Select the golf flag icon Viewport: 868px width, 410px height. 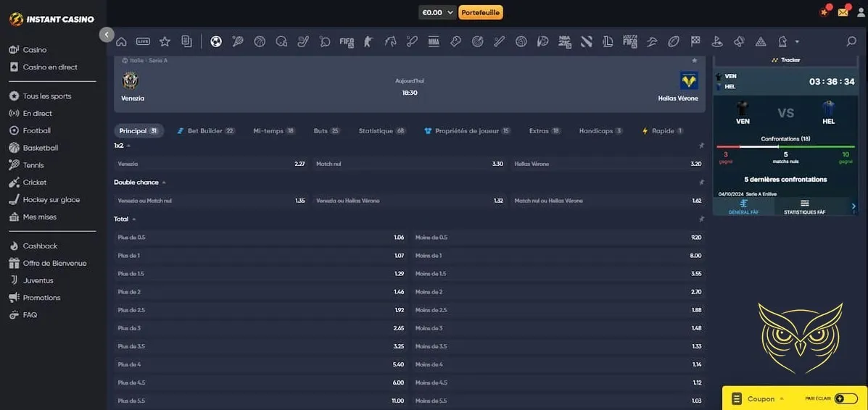coord(717,41)
